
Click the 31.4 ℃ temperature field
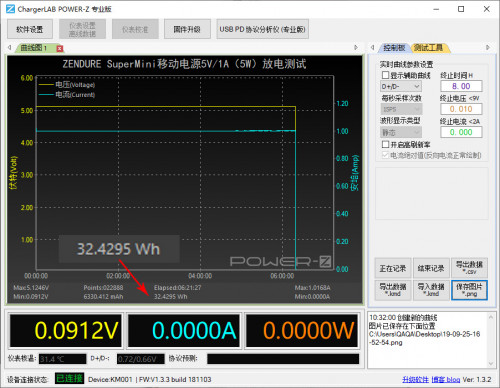click(x=62, y=359)
